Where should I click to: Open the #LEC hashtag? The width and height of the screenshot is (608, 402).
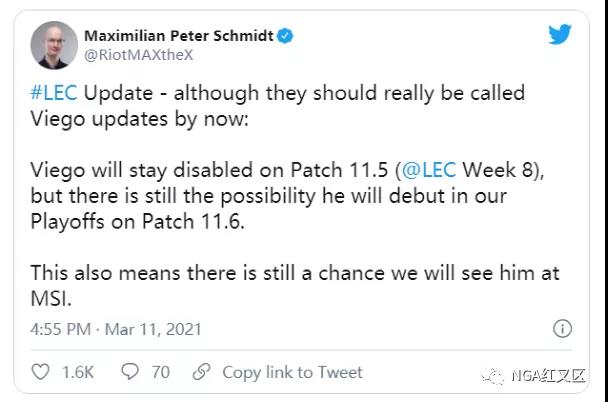pos(54,93)
